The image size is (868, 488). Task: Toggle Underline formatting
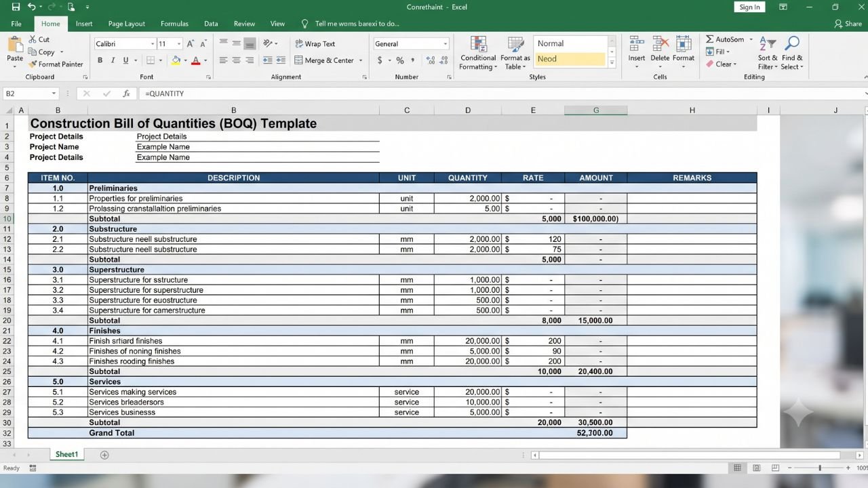125,60
